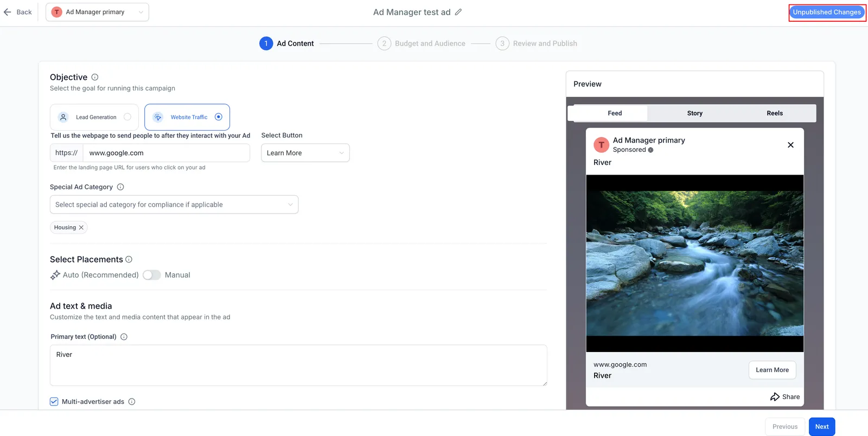
Task: Open the Ad Manager primary account dropdown
Action: click(x=98, y=12)
